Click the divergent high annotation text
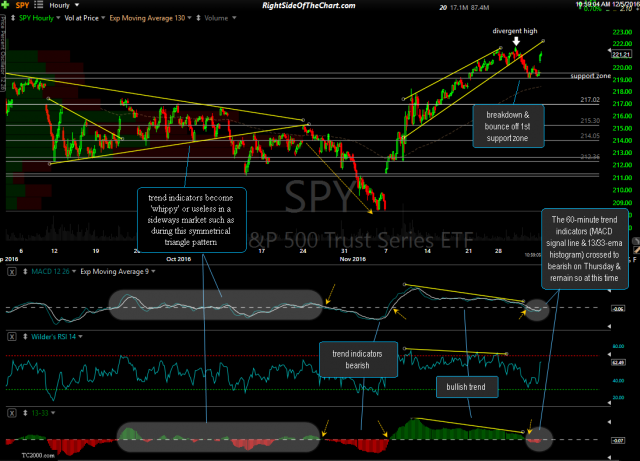Screen dimensions: 640x461 click(x=515, y=31)
